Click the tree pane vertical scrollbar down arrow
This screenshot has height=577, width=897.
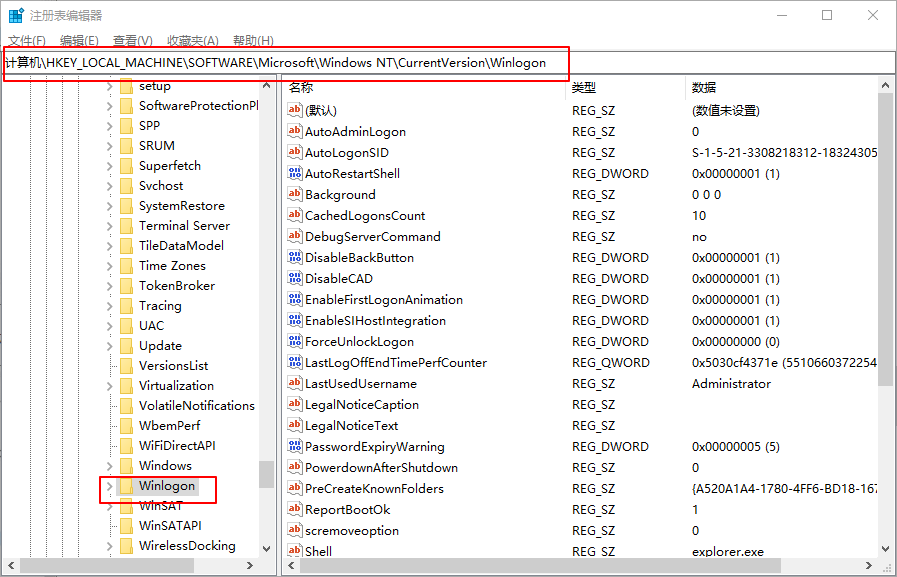pyautogui.click(x=266, y=548)
